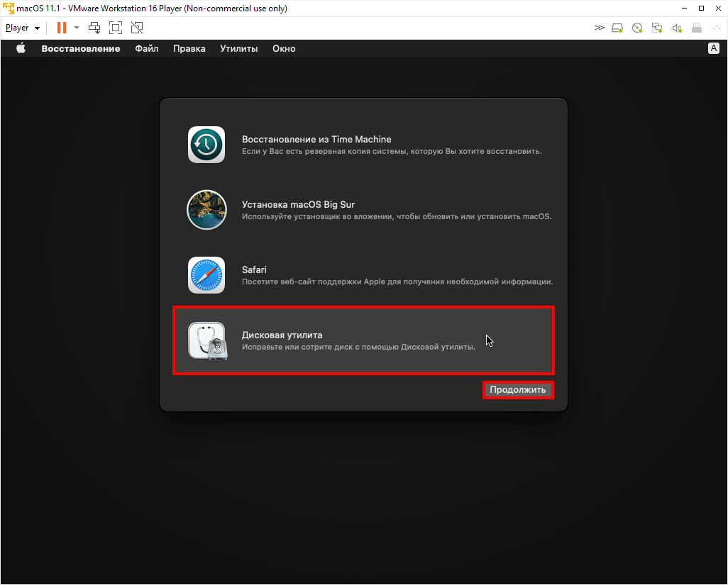The width and height of the screenshot is (728, 585).
Task: Toggle the sound card device icon
Action: click(x=677, y=28)
